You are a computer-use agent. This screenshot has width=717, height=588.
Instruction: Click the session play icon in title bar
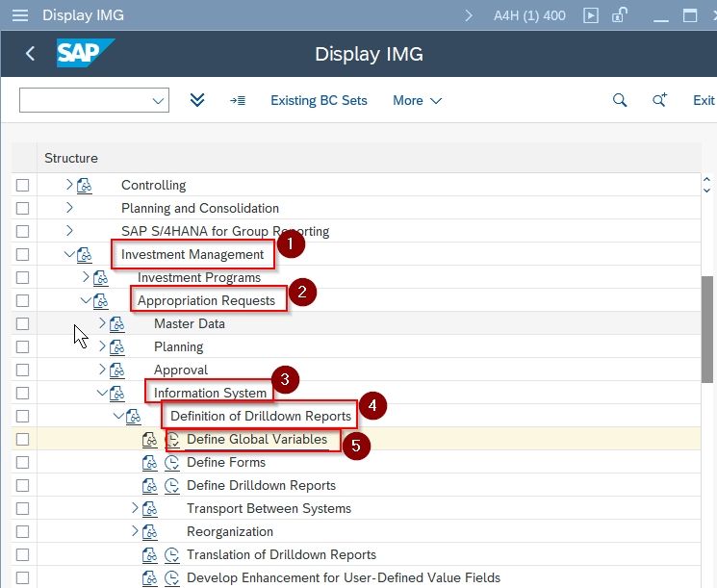tap(591, 15)
